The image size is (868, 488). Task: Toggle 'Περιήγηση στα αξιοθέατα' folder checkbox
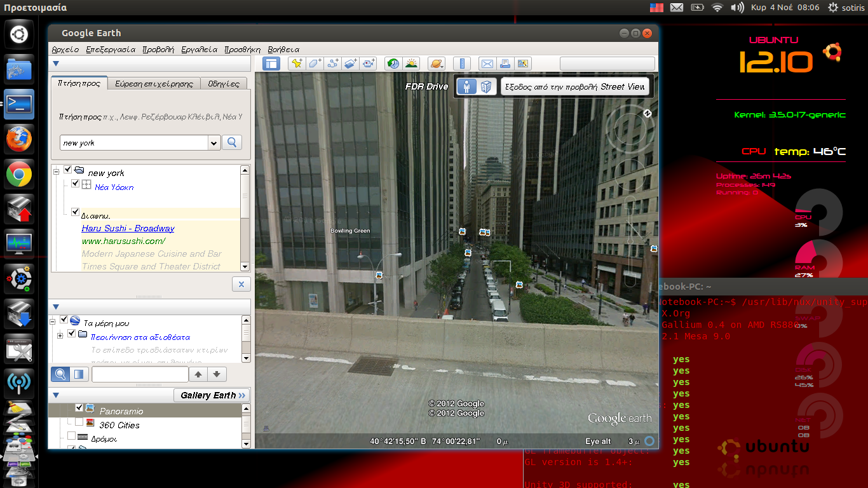pyautogui.click(x=72, y=334)
